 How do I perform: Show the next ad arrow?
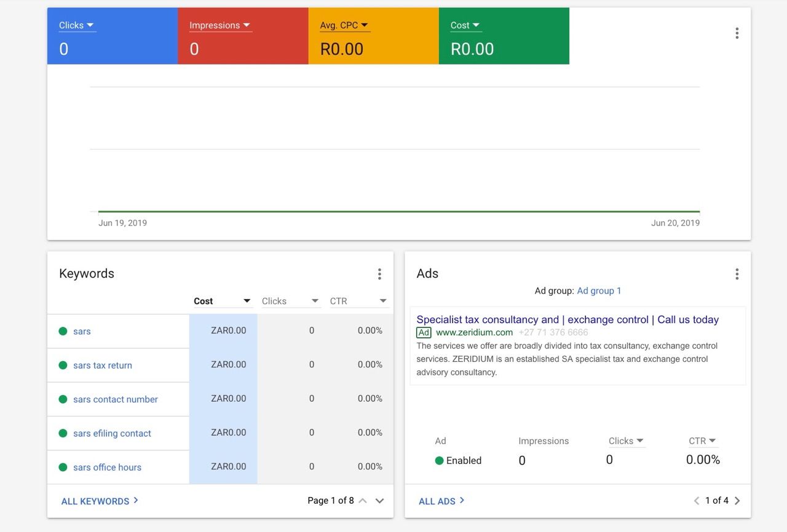pos(737,501)
